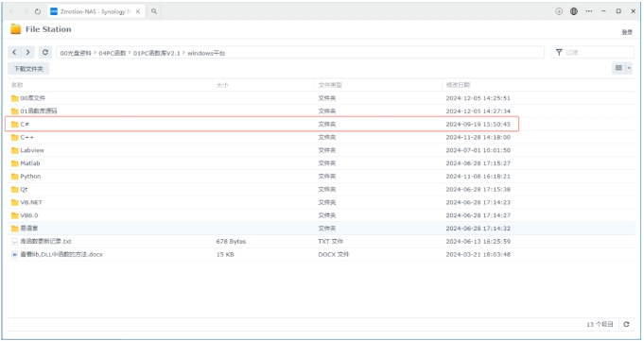The image size is (644, 341).
Task: Click the 04PC函数 breadcrumb segment
Action: point(113,53)
